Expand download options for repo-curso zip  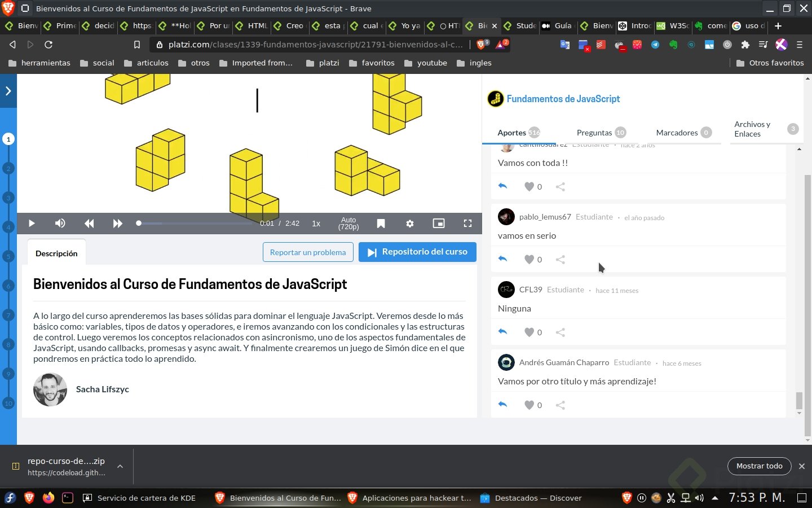pos(120,466)
